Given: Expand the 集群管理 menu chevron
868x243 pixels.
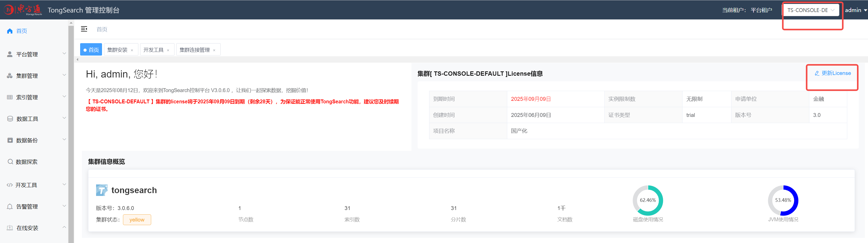Looking at the screenshot, I should click(x=64, y=75).
